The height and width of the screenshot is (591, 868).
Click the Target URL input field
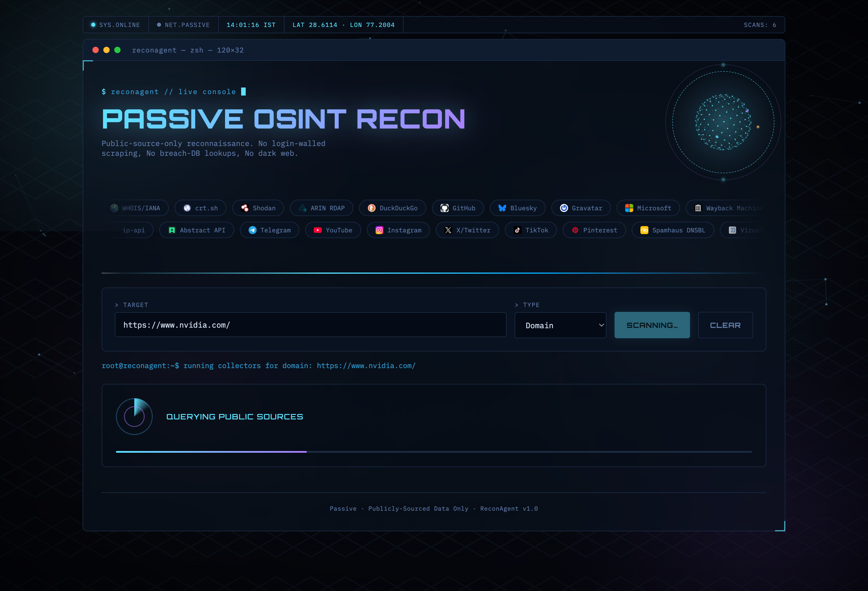310,325
